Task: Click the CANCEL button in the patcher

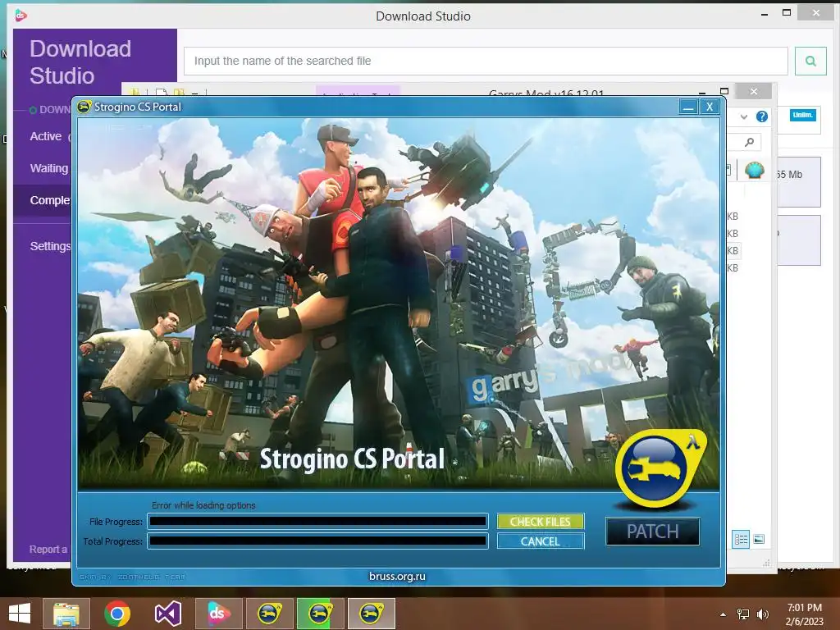Action: [x=540, y=541]
